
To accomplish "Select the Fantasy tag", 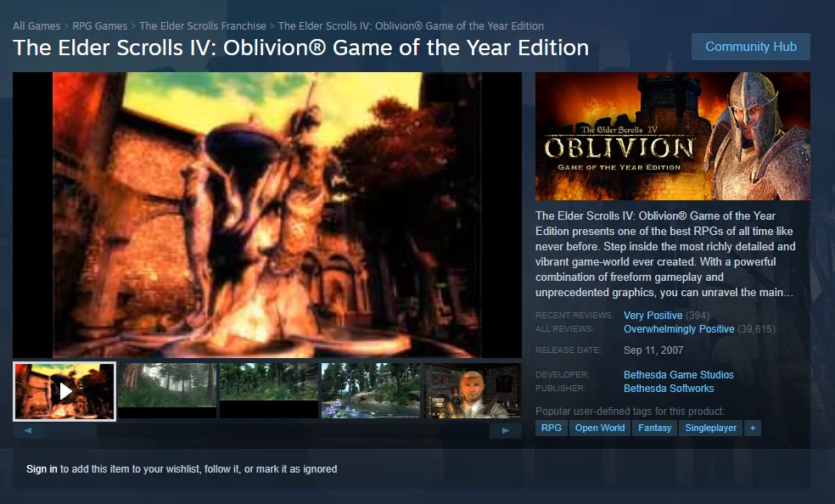I will point(654,428).
